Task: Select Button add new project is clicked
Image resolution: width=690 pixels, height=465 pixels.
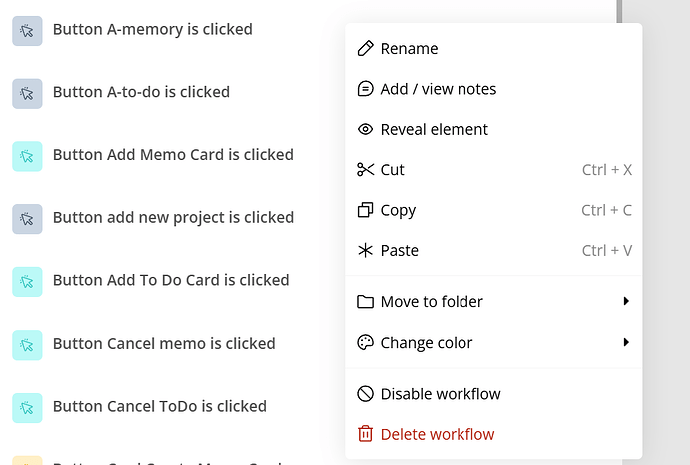Action: click(173, 218)
